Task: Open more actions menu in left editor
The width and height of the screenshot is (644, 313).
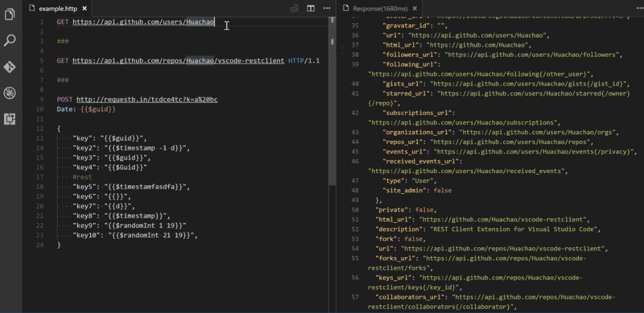Action: [x=327, y=8]
